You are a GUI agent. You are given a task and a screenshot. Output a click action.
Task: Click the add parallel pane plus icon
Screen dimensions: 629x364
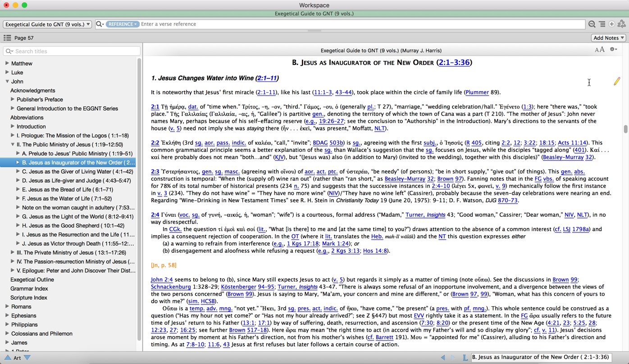coord(611,24)
